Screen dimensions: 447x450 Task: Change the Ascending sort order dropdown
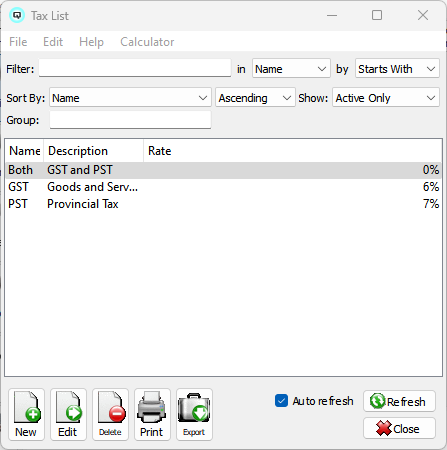(255, 97)
